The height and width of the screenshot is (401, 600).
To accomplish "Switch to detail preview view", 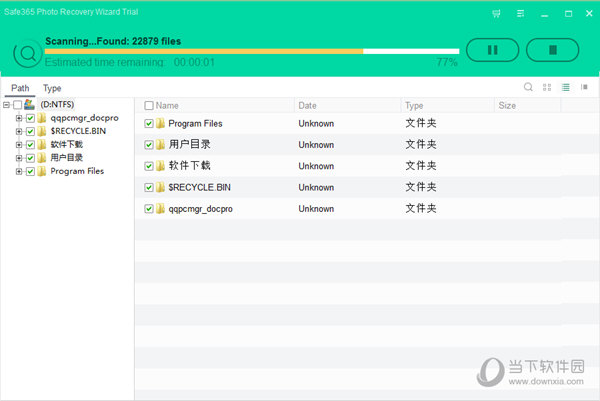I will pyautogui.click(x=584, y=87).
